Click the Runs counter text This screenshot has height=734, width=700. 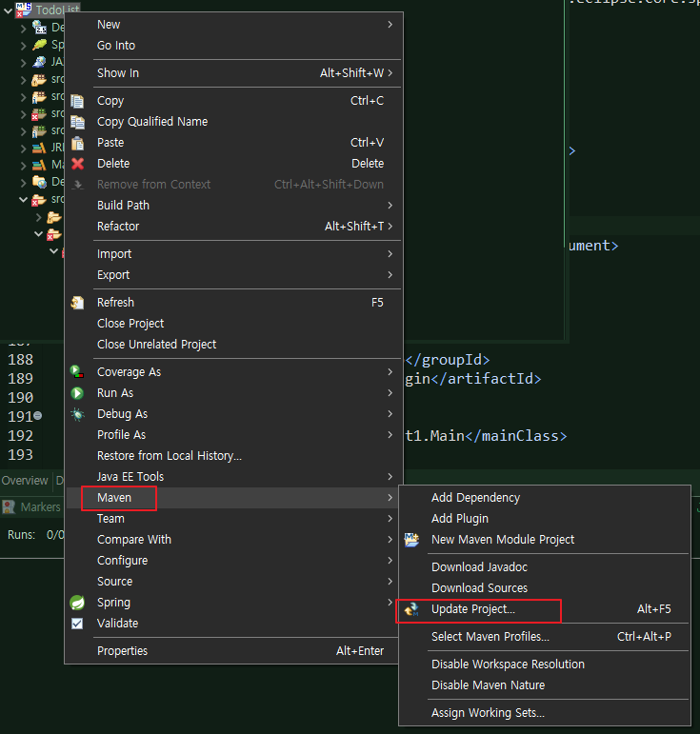point(35,535)
